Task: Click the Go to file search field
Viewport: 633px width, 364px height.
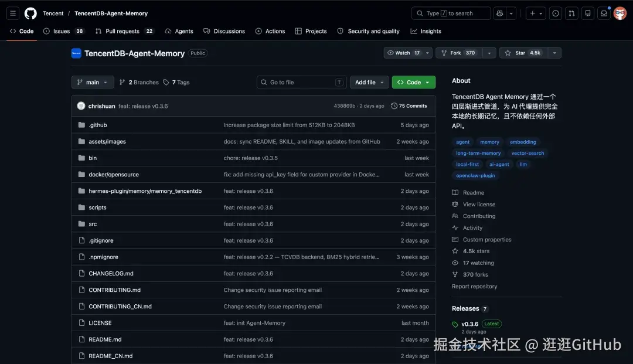Action: pyautogui.click(x=302, y=82)
